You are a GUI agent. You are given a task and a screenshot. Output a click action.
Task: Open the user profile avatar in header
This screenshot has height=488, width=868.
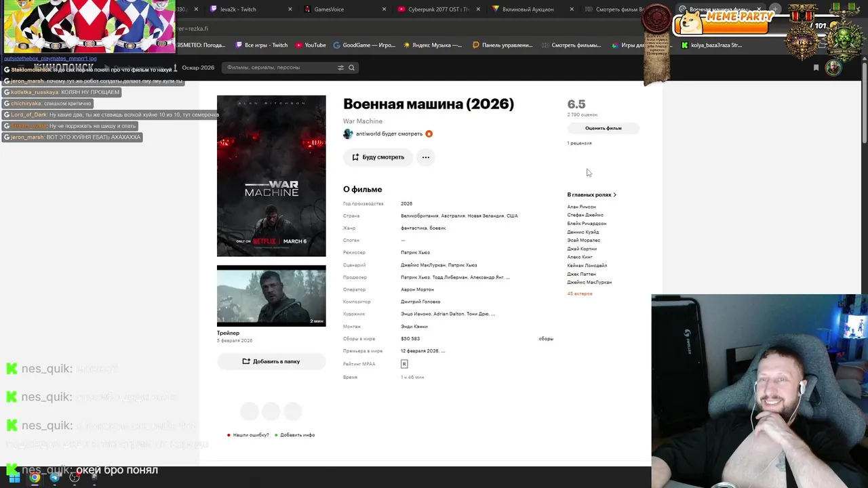[x=833, y=67]
